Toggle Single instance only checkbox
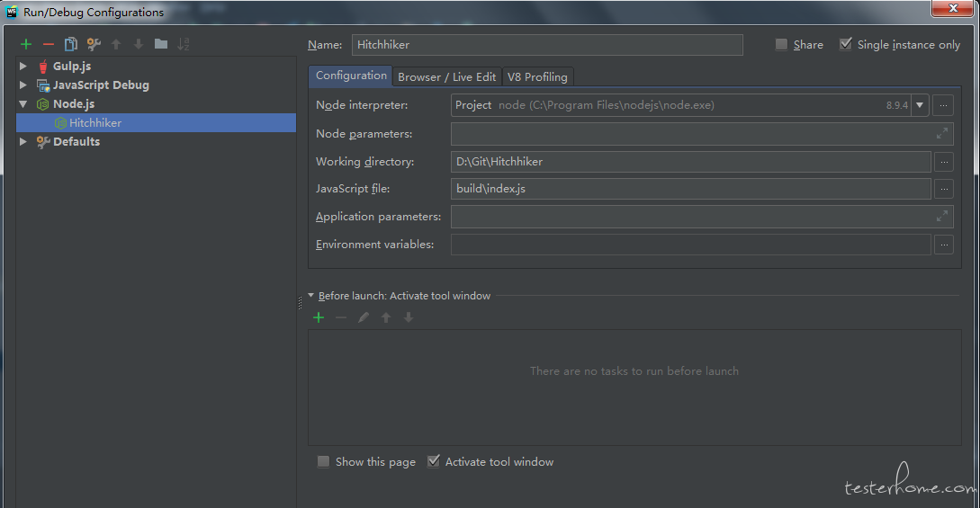This screenshot has height=508, width=980. 846,44
